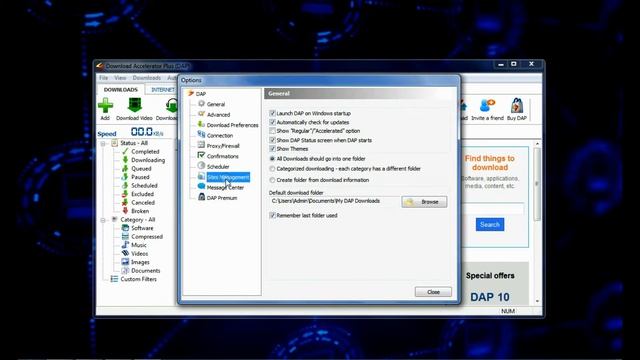This screenshot has height=360, width=640.
Task: Toggle Launch DAP on Windows startup
Action: (x=272, y=113)
